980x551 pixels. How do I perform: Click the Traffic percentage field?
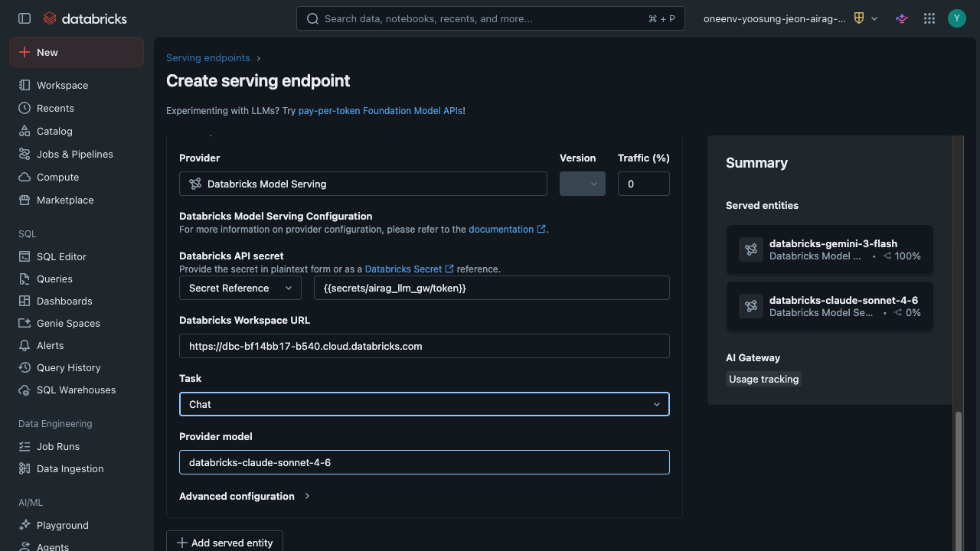point(644,184)
